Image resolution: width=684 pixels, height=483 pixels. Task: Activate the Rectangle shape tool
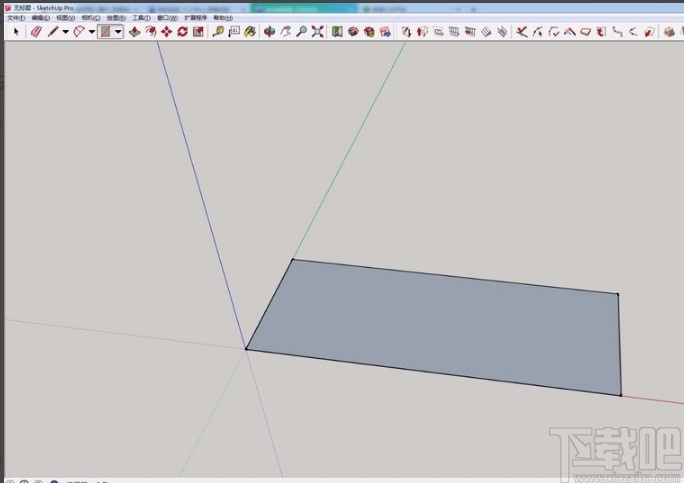(x=105, y=31)
